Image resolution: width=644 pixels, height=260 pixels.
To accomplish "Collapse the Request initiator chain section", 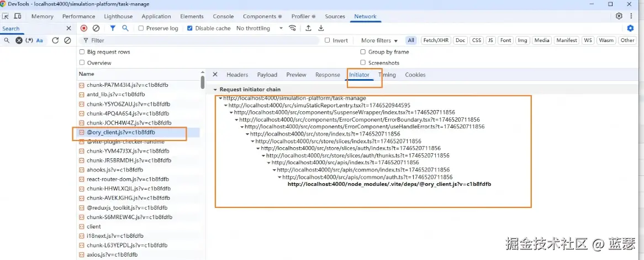I will pyautogui.click(x=215, y=89).
